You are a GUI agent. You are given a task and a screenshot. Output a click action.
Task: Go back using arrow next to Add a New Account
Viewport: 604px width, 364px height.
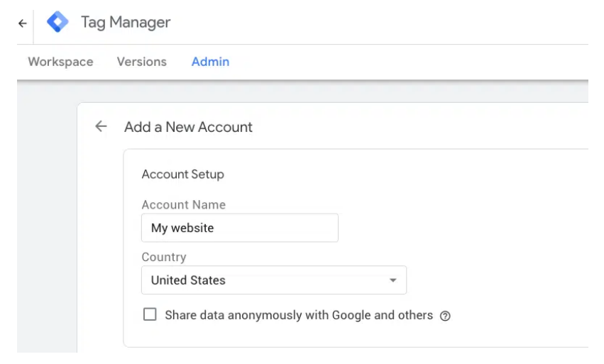(x=101, y=126)
